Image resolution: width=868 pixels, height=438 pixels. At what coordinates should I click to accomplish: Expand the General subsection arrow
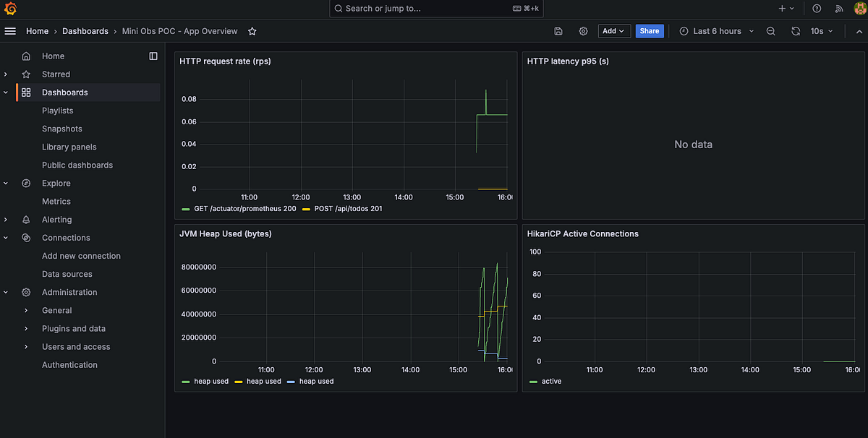pos(26,310)
